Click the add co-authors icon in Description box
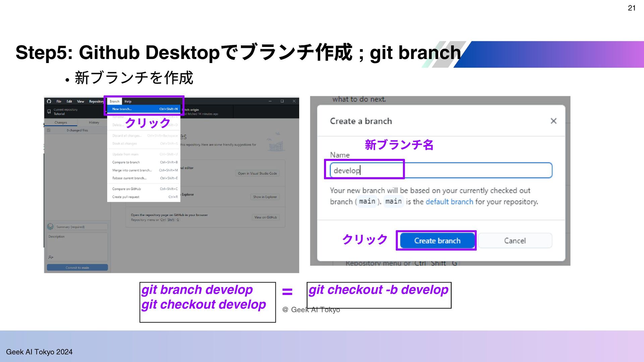644x362 pixels. point(51,257)
